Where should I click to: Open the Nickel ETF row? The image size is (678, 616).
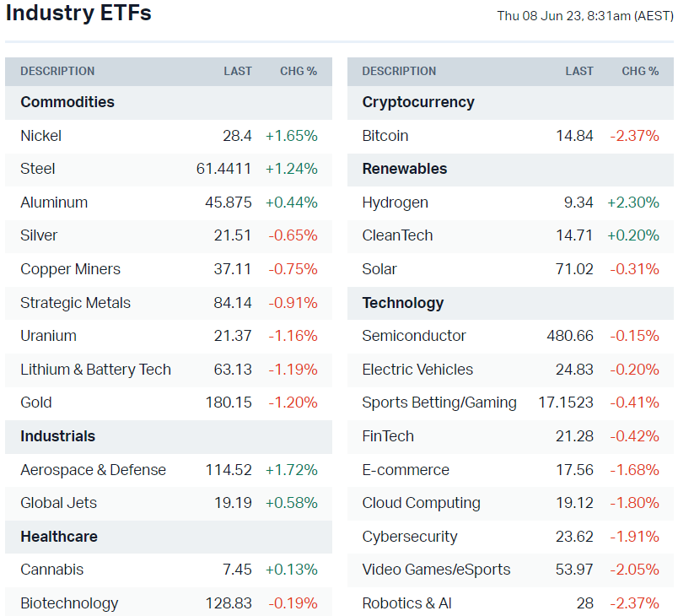pyautogui.click(x=41, y=136)
